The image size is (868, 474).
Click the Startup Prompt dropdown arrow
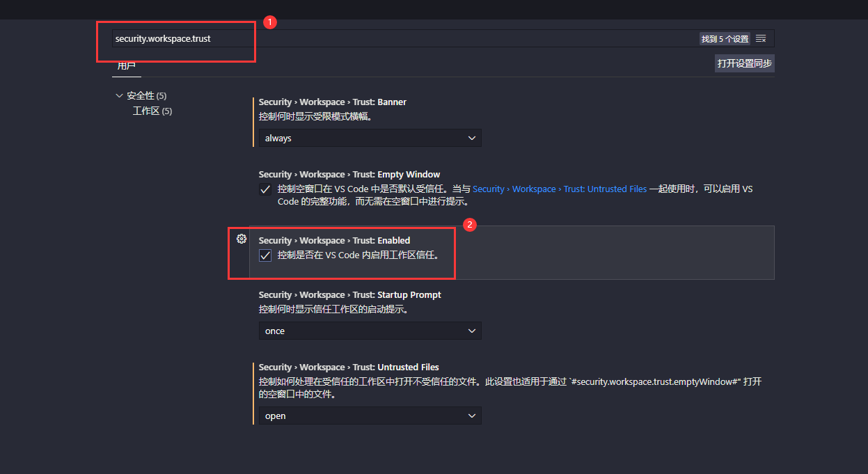pos(473,331)
